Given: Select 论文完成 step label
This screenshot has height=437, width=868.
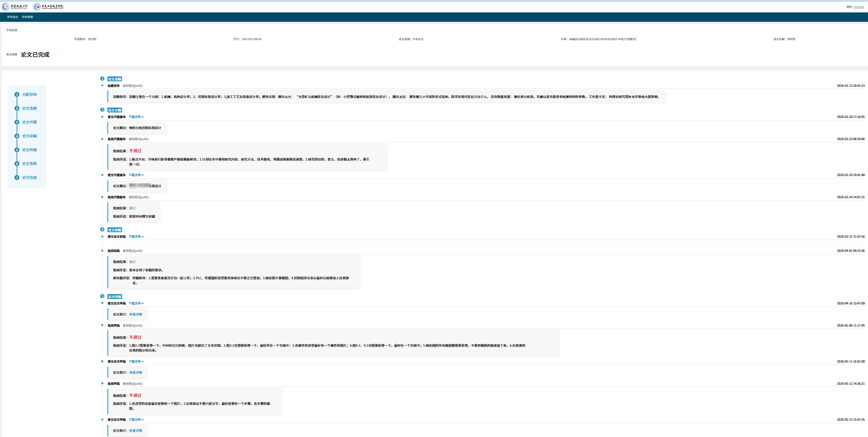Looking at the screenshot, I should point(29,177).
